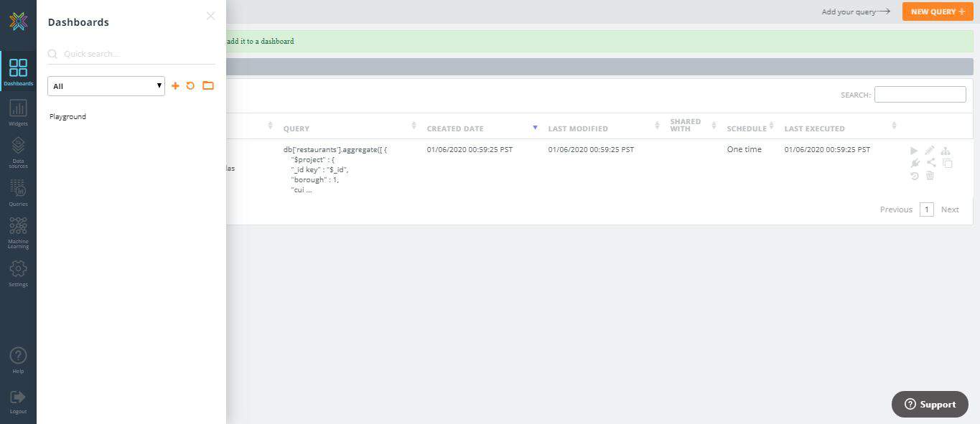Image resolution: width=980 pixels, height=424 pixels.
Task: Open the All dashboards dropdown
Action: [106, 85]
